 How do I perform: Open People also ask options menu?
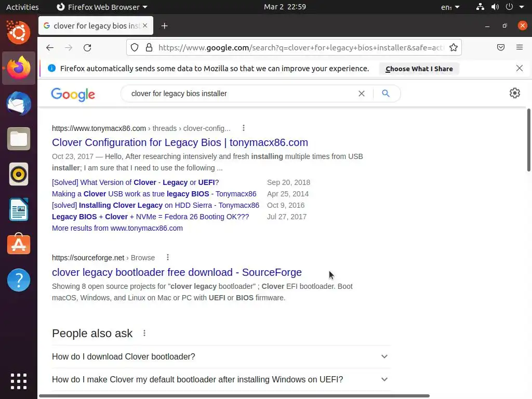pos(144,333)
